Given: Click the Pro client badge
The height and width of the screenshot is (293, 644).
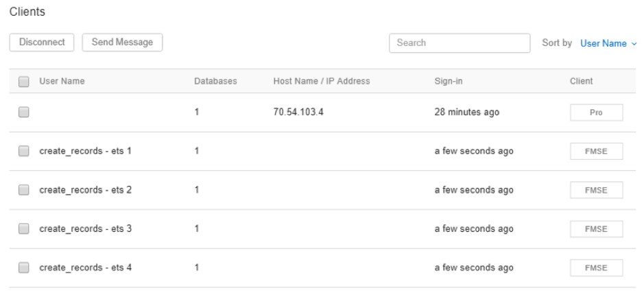Looking at the screenshot, I should pyautogui.click(x=597, y=112).
